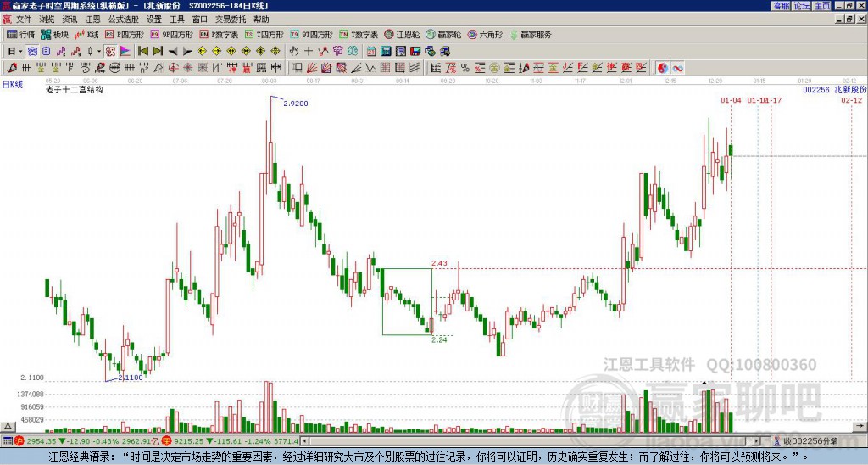This screenshot has height=465, width=868.
Task: Expand the candlestick style dropdown arrow
Action: click(99, 51)
